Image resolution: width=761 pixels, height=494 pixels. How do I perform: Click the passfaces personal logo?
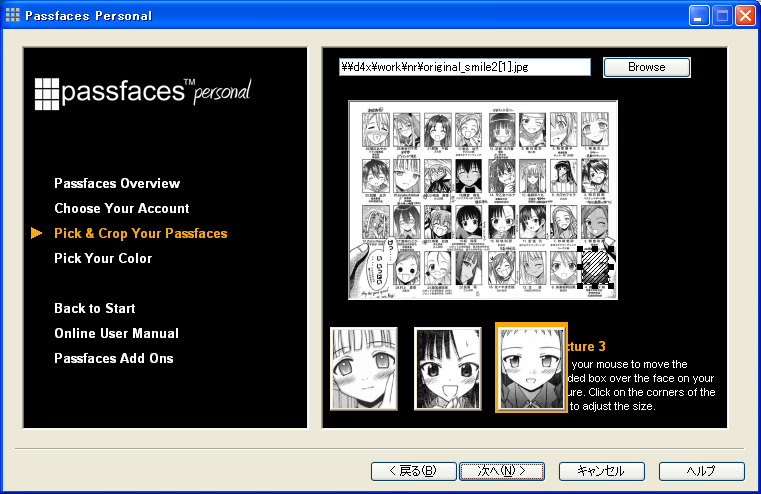point(143,93)
